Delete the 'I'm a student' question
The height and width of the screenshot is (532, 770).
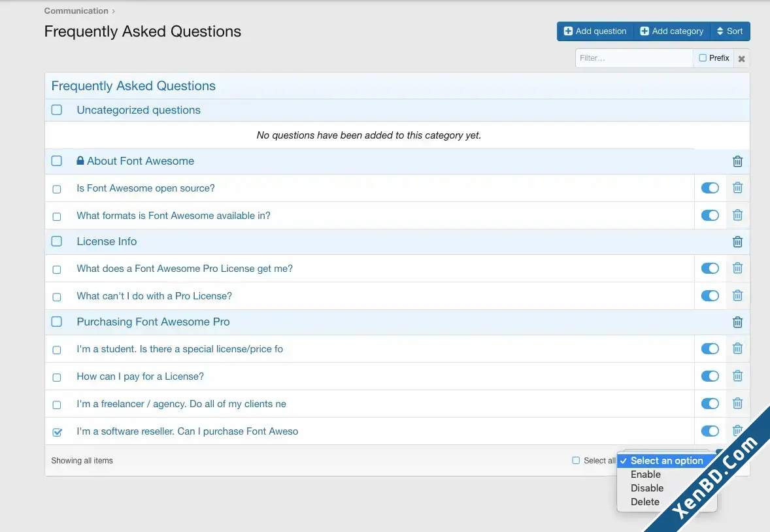click(737, 349)
